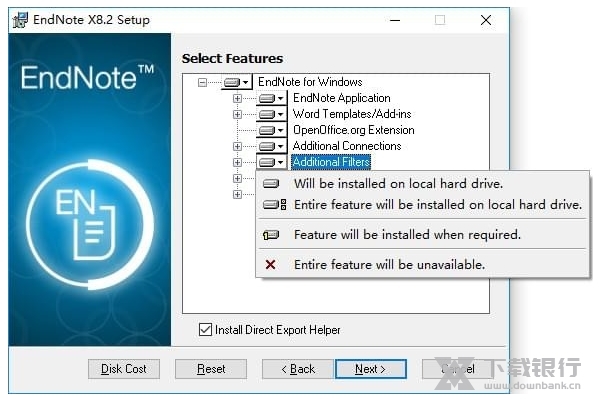This screenshot has height=399, width=599.
Task: Cancel the setup with Cancel button
Action: tap(458, 369)
